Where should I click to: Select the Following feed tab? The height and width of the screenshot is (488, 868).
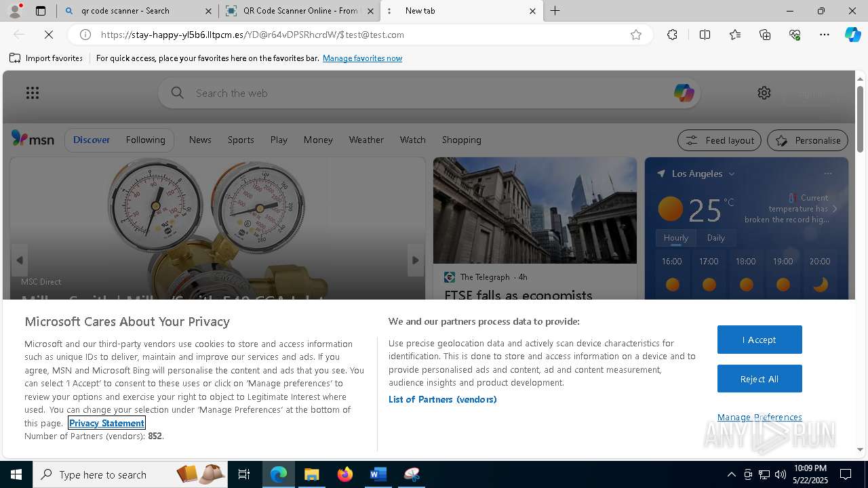(145, 140)
